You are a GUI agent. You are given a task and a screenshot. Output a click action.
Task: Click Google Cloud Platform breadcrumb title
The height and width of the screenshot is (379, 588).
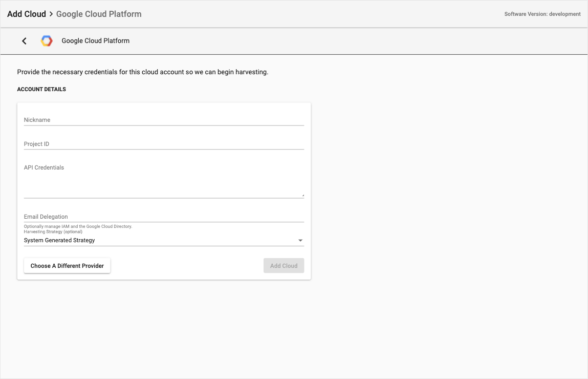click(99, 14)
